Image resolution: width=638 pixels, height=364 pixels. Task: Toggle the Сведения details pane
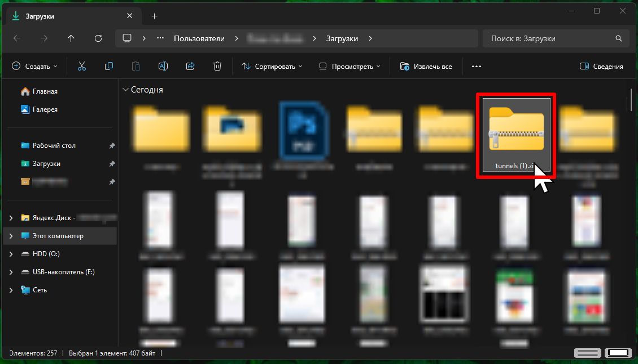[x=601, y=67]
